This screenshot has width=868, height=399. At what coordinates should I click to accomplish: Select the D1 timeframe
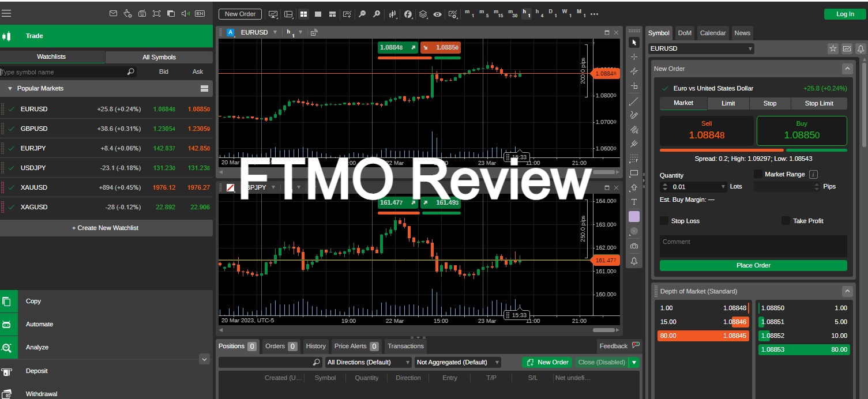click(553, 13)
